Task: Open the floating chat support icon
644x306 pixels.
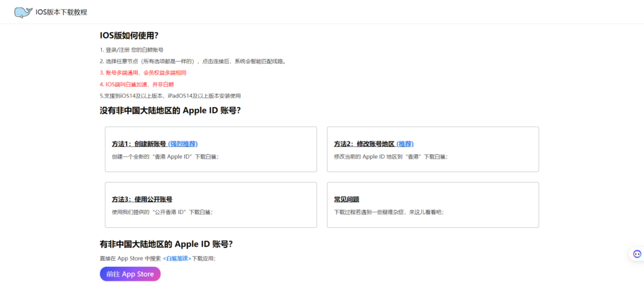Action: 636,254
